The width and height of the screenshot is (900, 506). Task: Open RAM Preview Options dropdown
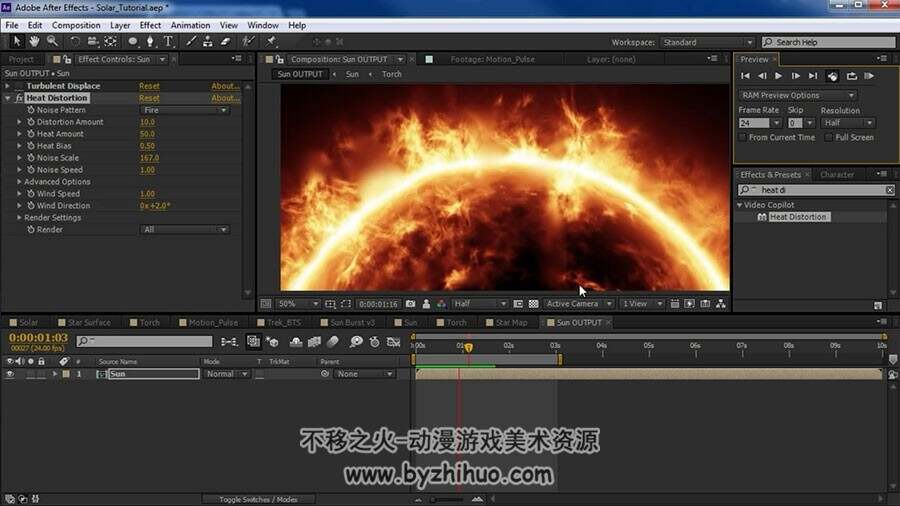pyautogui.click(x=797, y=95)
